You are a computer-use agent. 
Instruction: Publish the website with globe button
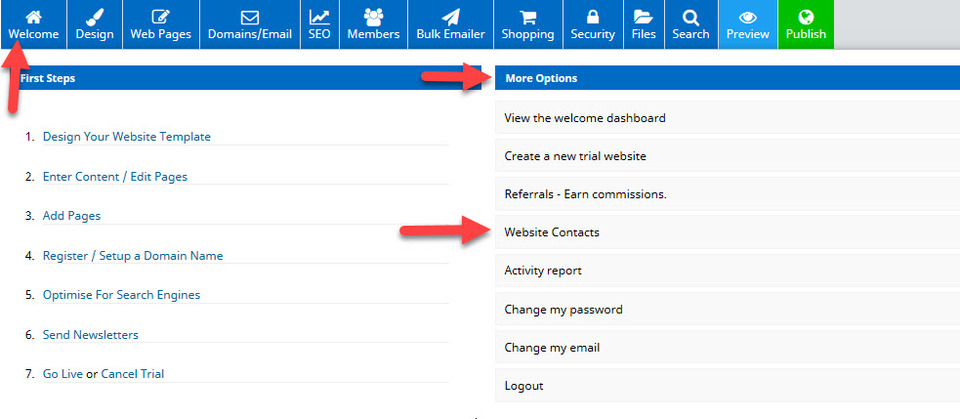tap(806, 17)
